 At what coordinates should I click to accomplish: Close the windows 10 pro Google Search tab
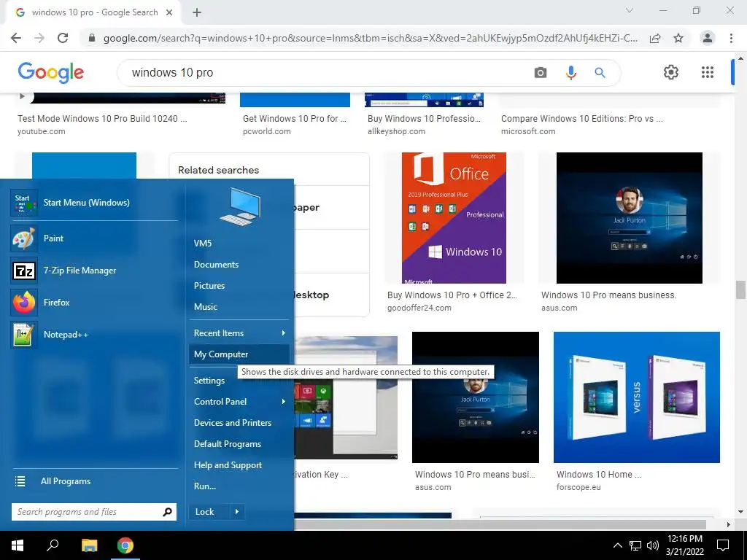pyautogui.click(x=169, y=12)
